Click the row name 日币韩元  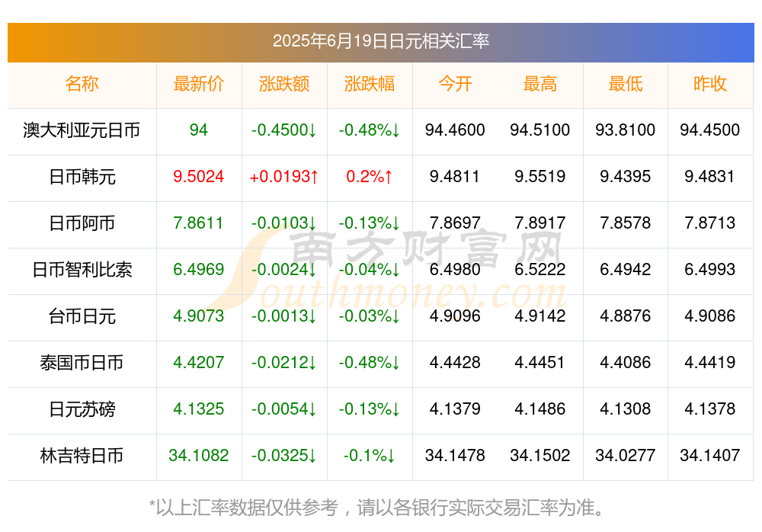pyautogui.click(x=82, y=177)
